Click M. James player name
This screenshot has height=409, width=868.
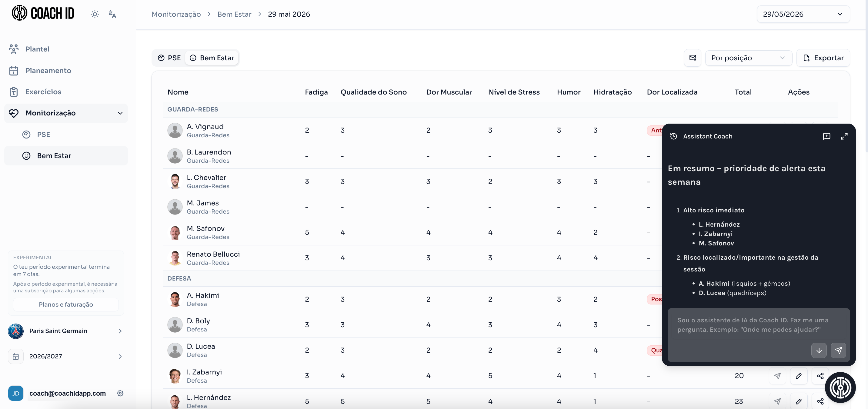click(x=202, y=203)
